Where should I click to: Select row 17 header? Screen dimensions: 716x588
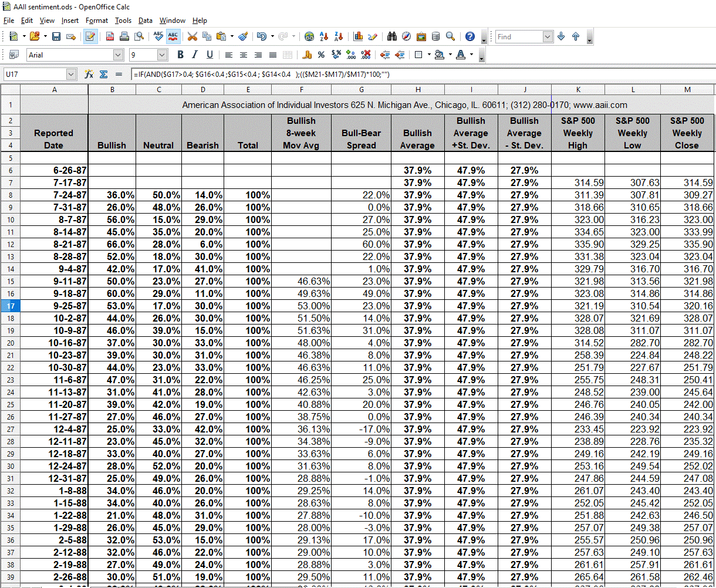[10, 306]
